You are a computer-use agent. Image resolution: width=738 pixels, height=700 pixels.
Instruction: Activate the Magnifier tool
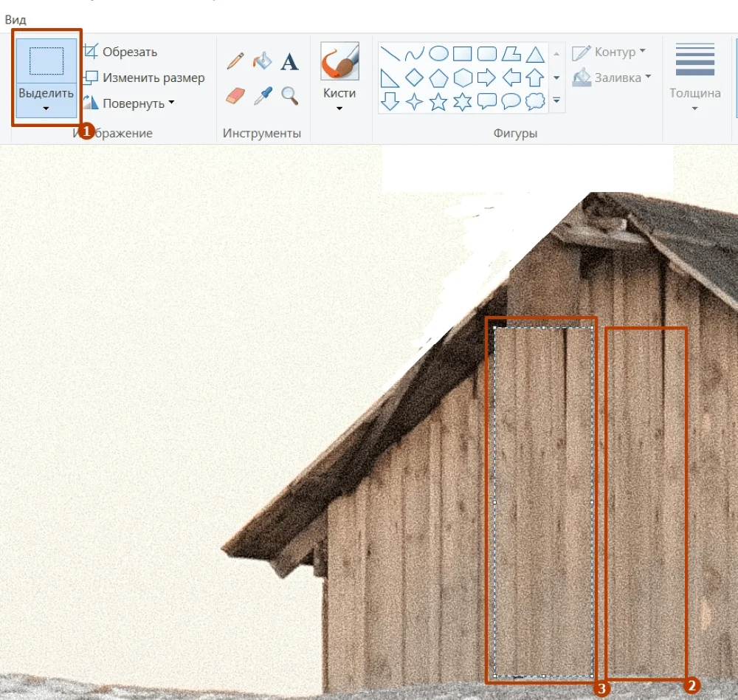(290, 95)
